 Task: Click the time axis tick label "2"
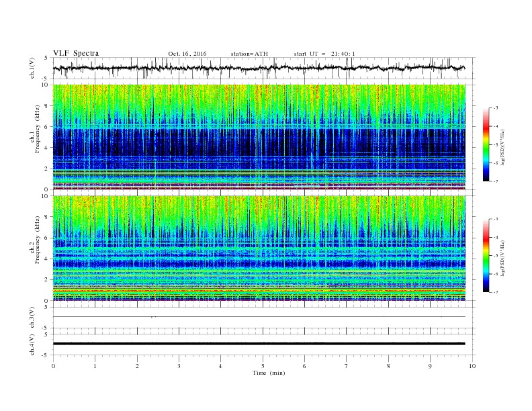(x=137, y=366)
